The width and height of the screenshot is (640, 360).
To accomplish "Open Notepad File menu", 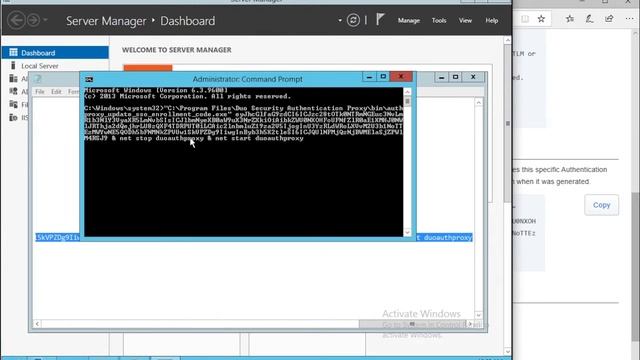I will pyautogui.click(x=40, y=92).
